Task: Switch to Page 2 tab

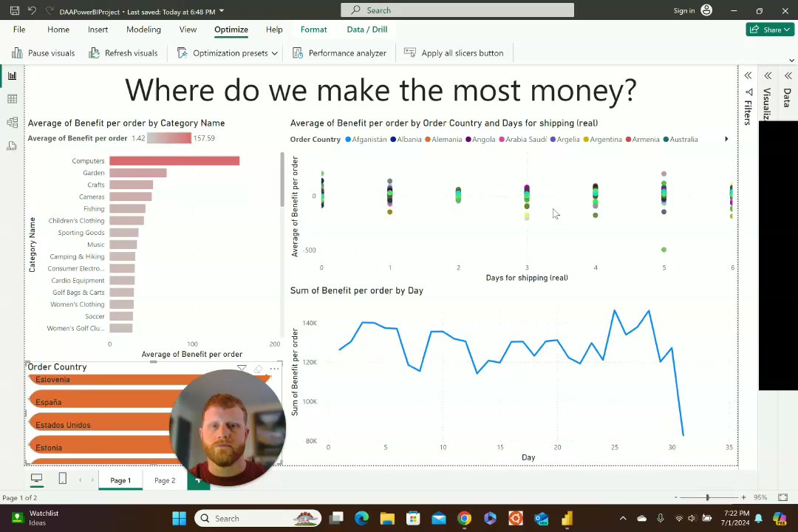Action: [164, 480]
